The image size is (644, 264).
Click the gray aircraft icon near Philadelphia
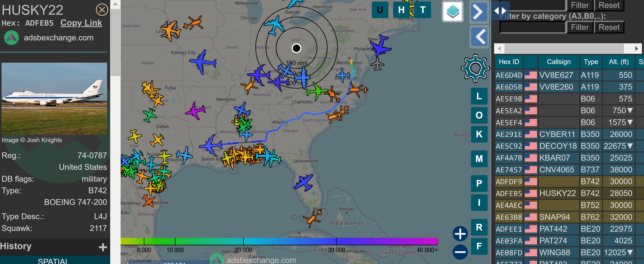click(377, 64)
